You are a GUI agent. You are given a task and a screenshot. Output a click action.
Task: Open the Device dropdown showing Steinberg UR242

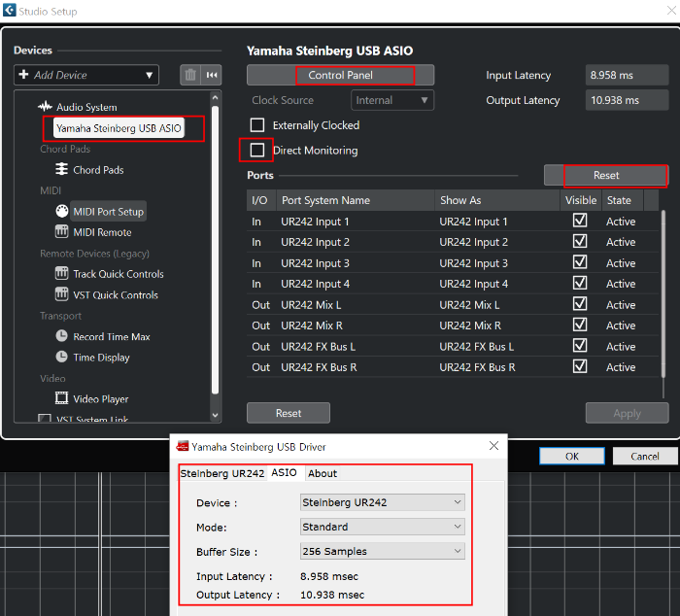(382, 502)
